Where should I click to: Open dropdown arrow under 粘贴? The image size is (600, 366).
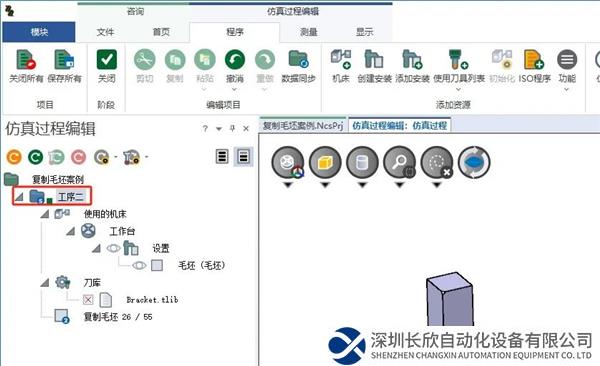tap(204, 90)
